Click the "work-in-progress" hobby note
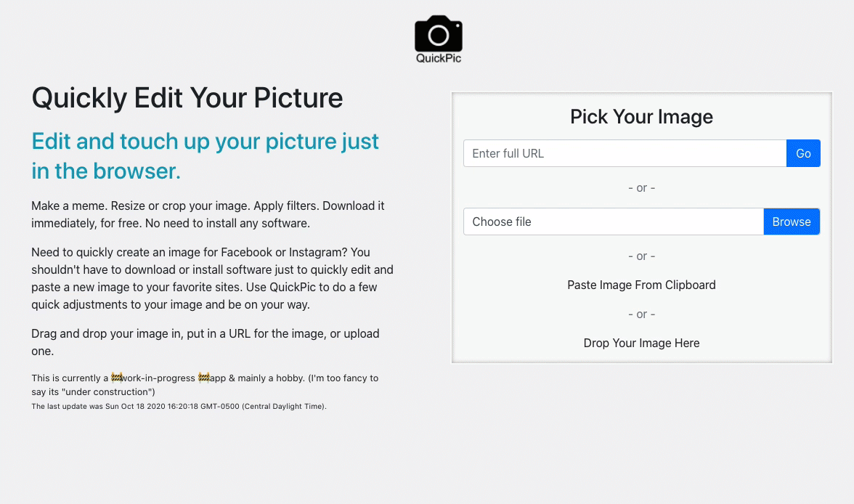854x504 pixels. coord(205,385)
